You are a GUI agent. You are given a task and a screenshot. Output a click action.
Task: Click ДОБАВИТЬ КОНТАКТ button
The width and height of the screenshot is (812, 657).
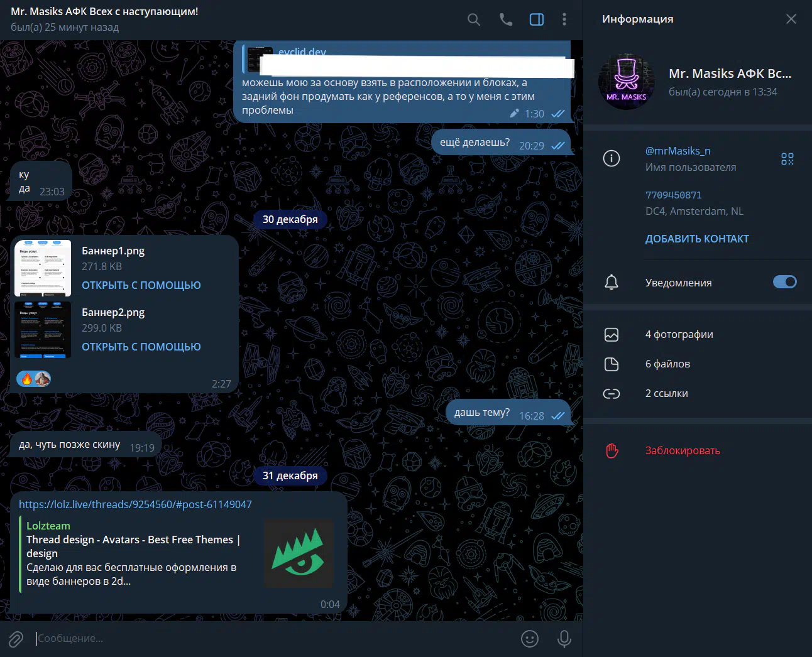(x=697, y=239)
